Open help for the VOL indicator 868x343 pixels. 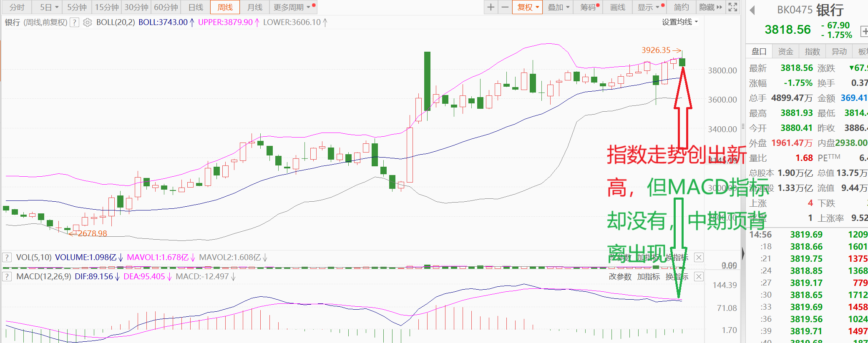pyautogui.click(x=7, y=258)
